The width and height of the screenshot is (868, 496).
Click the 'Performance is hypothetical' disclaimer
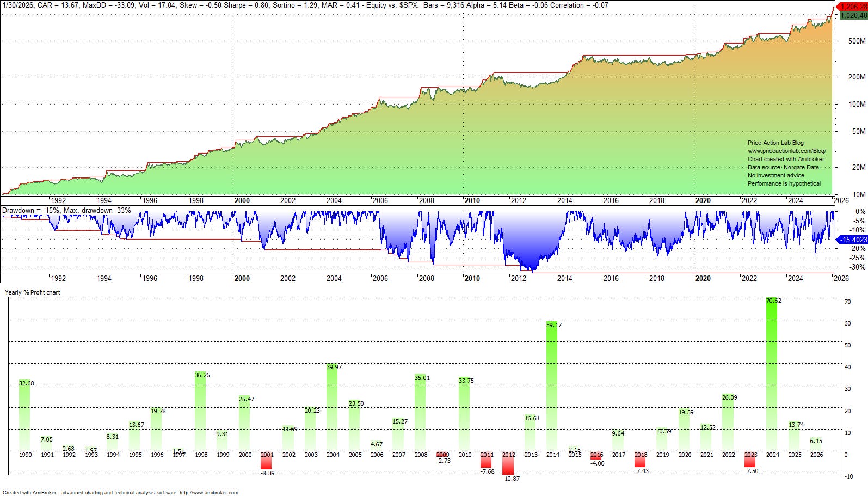[x=784, y=183]
